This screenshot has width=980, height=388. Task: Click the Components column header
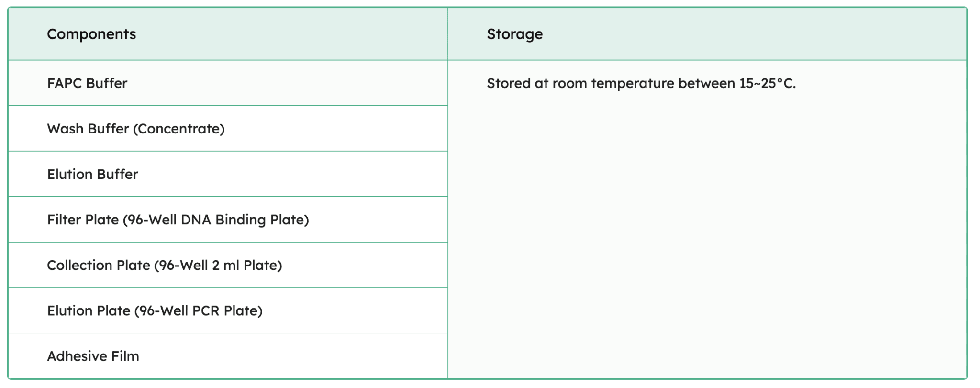(91, 34)
